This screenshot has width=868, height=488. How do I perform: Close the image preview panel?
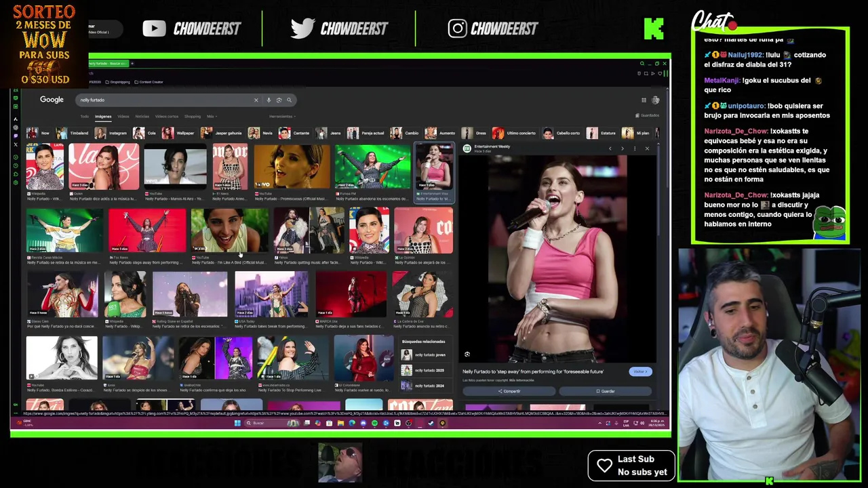(x=647, y=148)
